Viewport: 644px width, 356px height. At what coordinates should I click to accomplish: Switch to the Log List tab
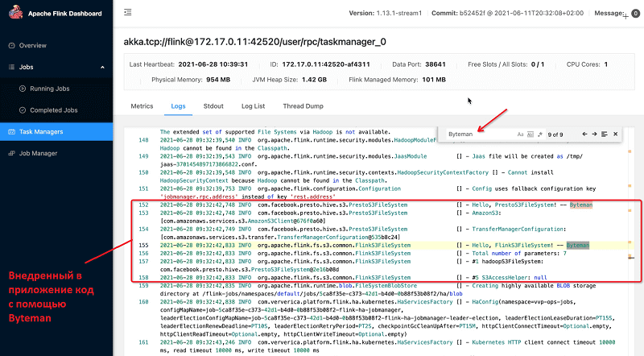click(x=253, y=106)
